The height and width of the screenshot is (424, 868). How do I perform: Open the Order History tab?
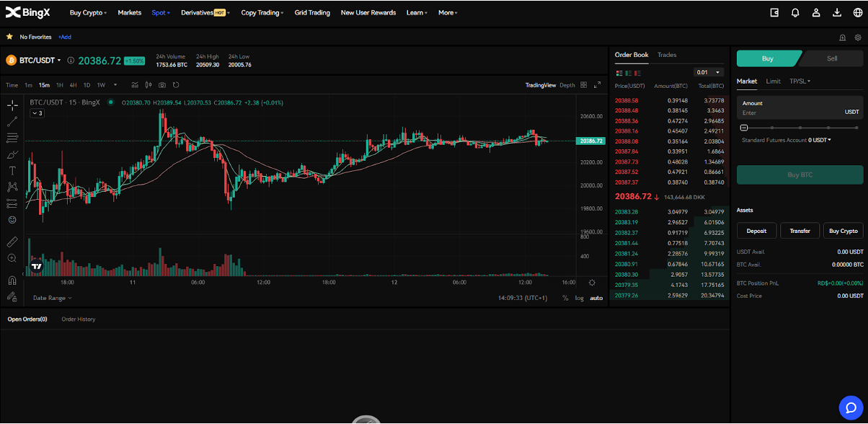tap(78, 319)
